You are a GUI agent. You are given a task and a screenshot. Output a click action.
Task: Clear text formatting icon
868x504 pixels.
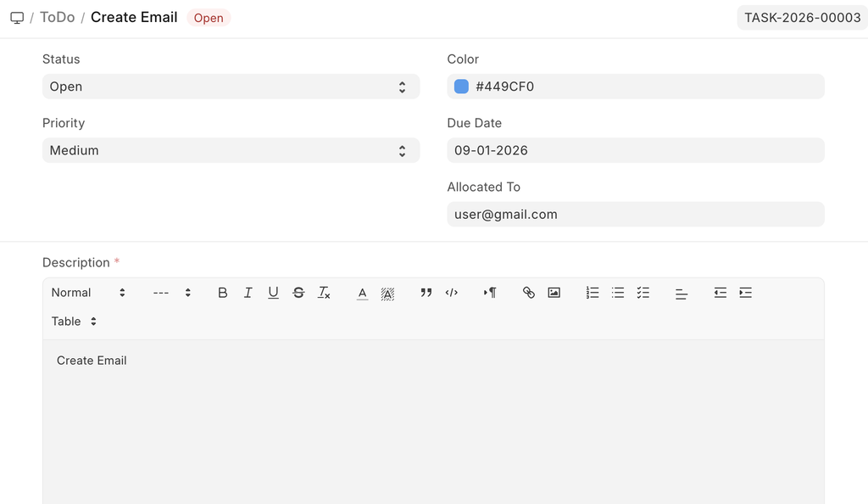(324, 293)
